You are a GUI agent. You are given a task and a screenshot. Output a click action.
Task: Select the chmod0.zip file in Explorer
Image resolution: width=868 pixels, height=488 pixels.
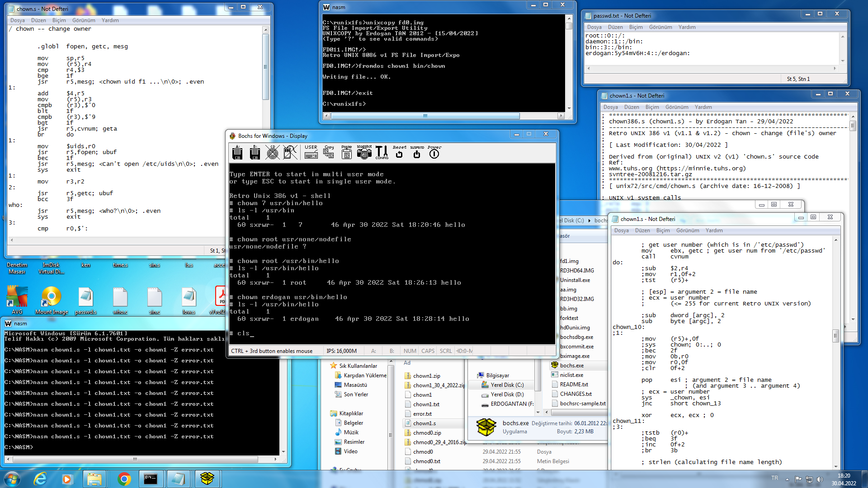pos(423,433)
